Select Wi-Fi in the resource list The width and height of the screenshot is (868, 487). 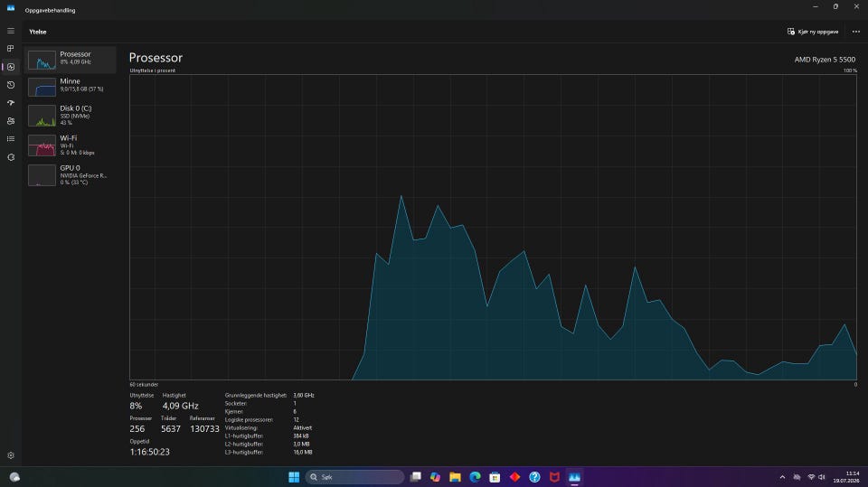71,145
